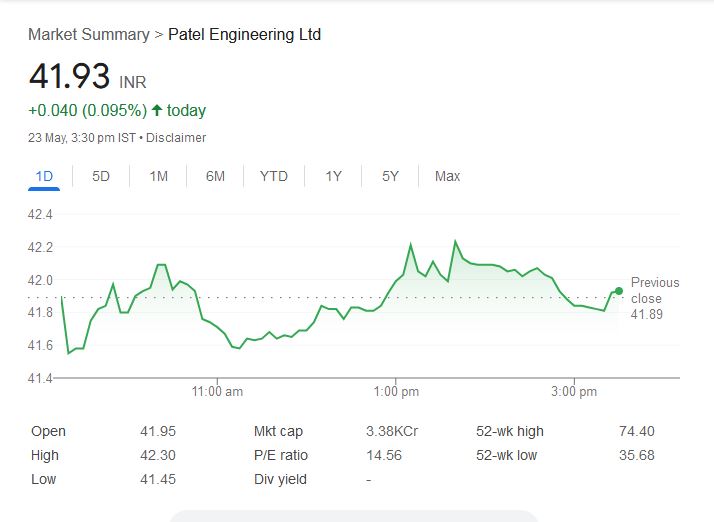The height and width of the screenshot is (522, 714).
Task: Click the 11:00 am time axis label
Action: [218, 392]
